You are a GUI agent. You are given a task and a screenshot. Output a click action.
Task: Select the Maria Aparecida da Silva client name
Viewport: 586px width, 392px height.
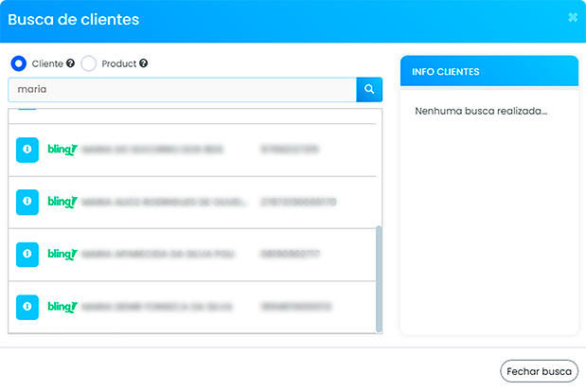pyautogui.click(x=158, y=255)
